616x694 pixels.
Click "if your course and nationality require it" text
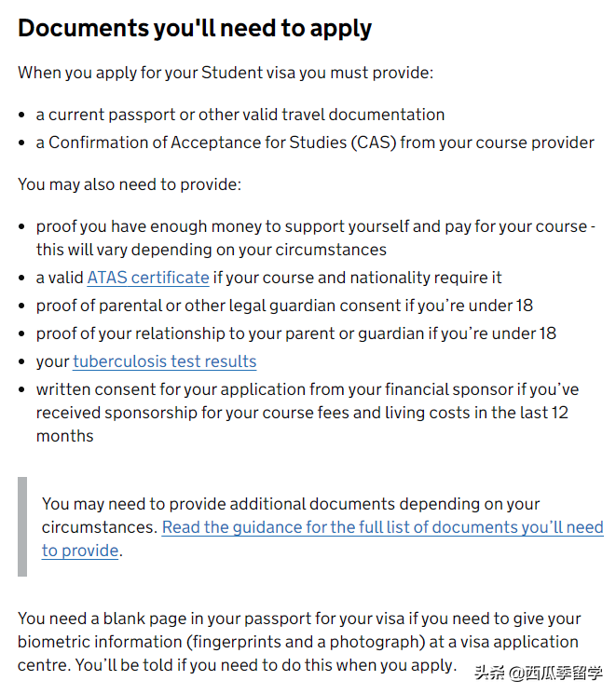pos(358,278)
